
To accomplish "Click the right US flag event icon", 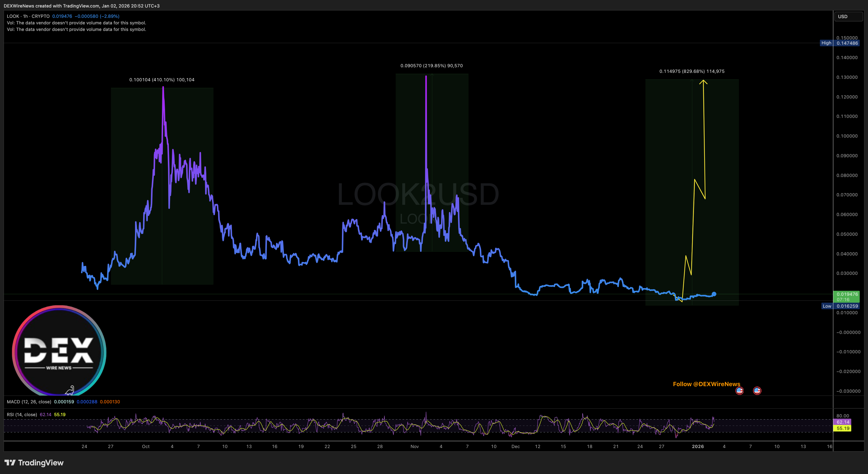I will click(757, 391).
